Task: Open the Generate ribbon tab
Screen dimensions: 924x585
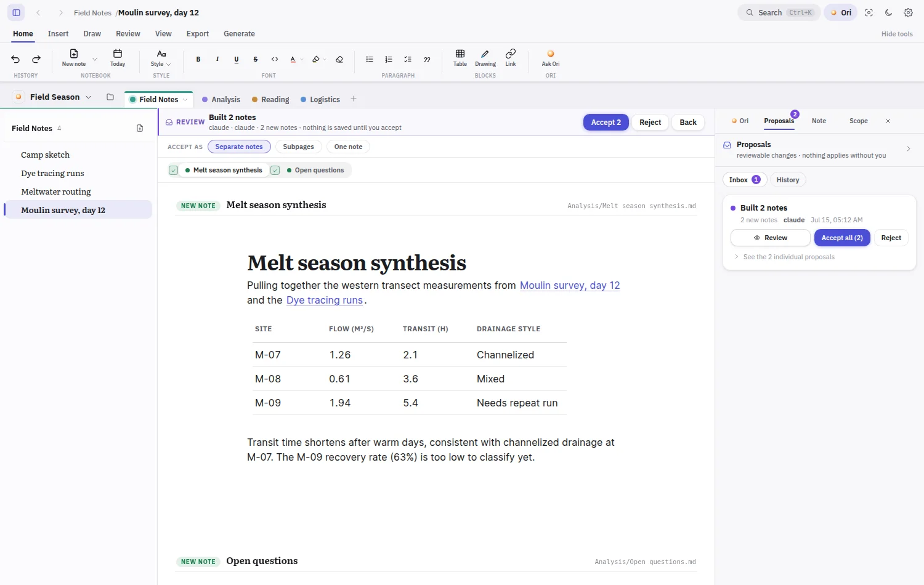Action: (239, 34)
